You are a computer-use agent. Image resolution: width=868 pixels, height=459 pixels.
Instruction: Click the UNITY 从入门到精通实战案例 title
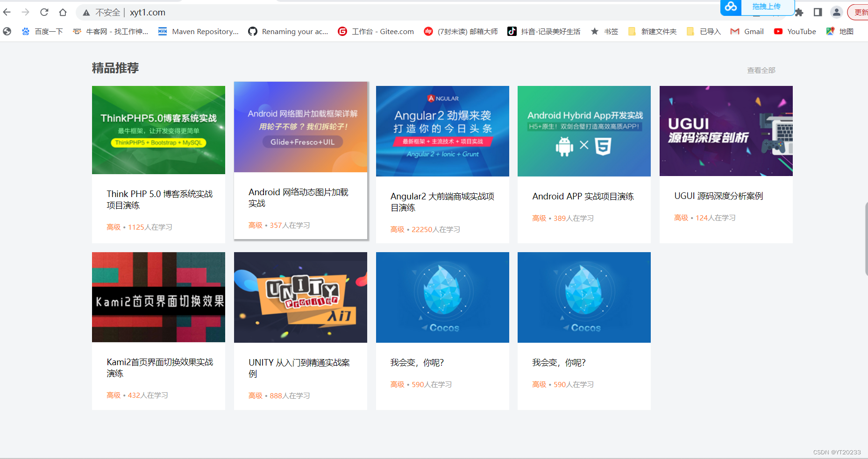point(299,368)
